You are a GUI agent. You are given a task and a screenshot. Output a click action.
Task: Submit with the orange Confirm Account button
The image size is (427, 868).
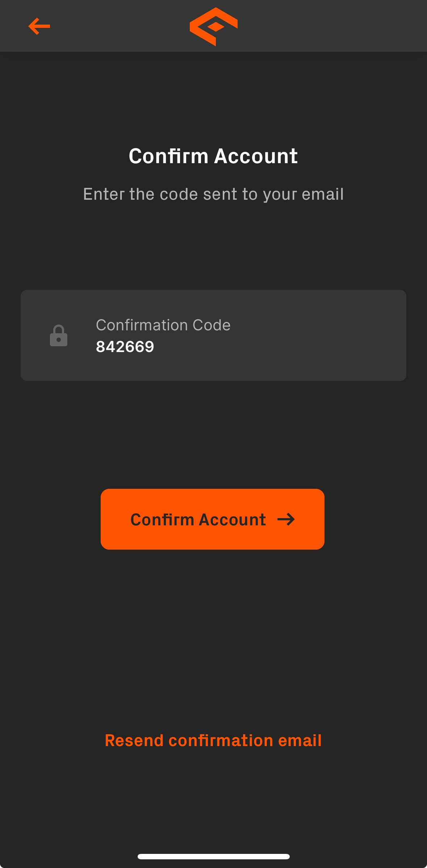click(213, 519)
